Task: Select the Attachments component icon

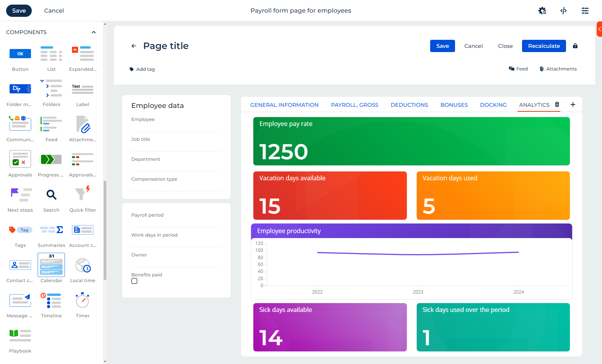Action: coord(83,124)
